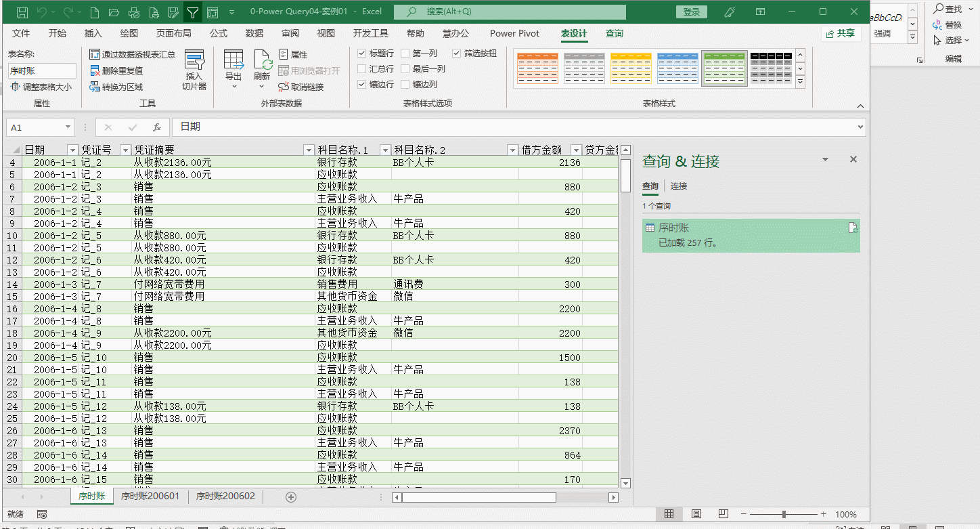The image size is (980, 529).
Task: Switch to Page Break Preview icon
Action: pos(723,514)
